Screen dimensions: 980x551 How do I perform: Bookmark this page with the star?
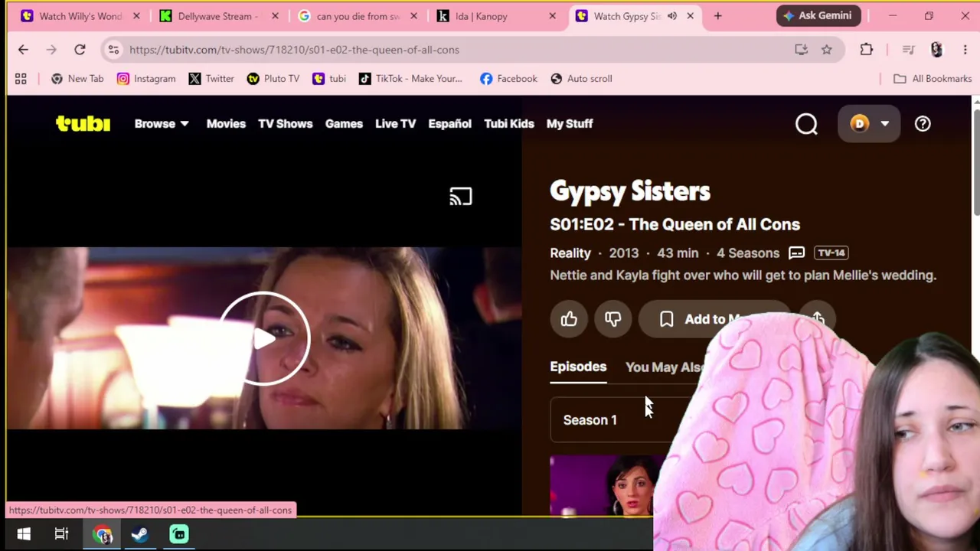(827, 50)
